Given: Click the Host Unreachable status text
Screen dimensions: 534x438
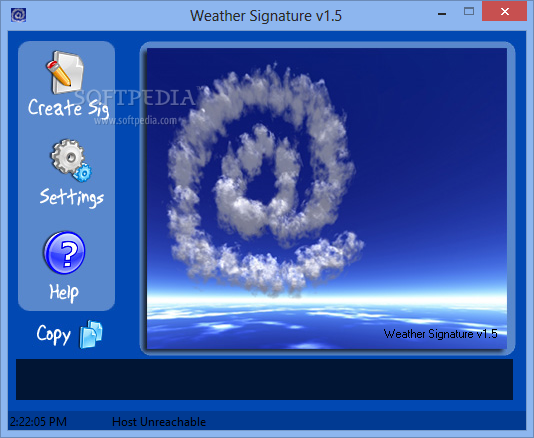Looking at the screenshot, I should point(159,422).
